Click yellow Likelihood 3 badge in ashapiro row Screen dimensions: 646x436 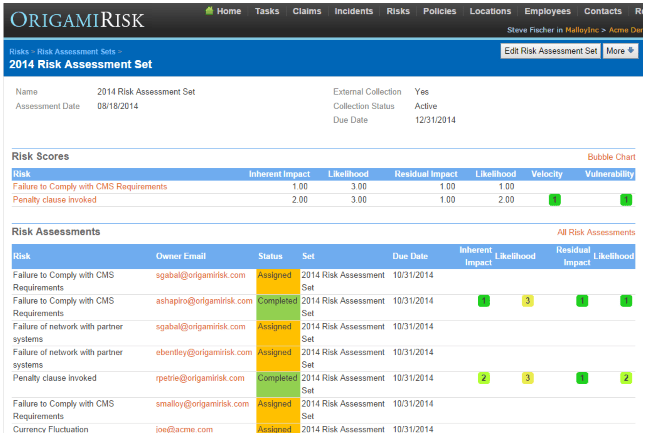(527, 301)
